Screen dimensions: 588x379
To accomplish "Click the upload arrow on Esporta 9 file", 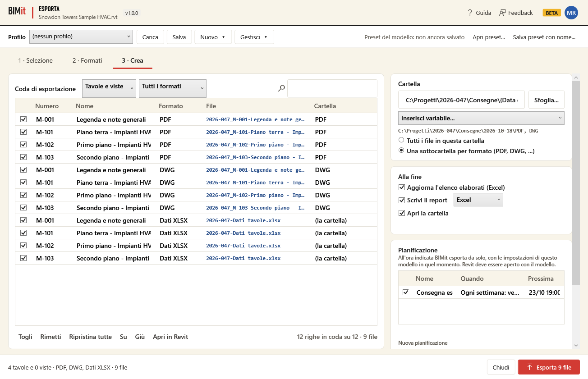I will (x=530, y=367).
